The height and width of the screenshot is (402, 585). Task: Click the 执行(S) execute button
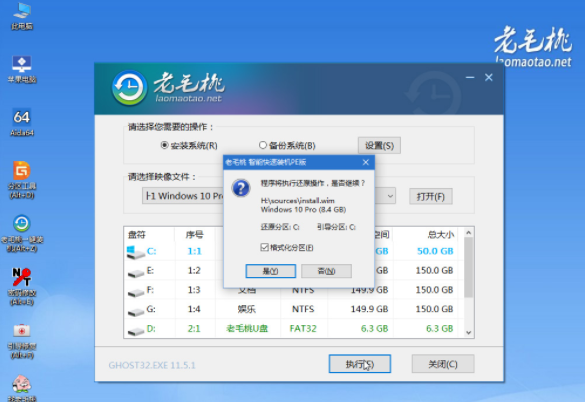click(360, 364)
